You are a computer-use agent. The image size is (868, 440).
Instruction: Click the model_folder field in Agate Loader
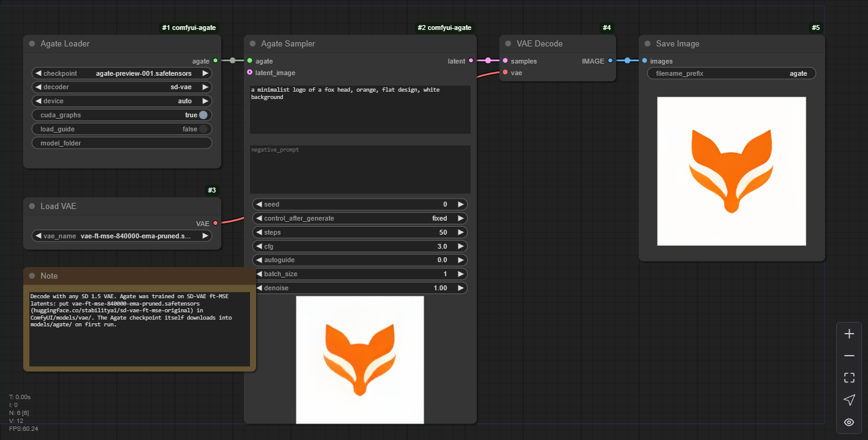[x=122, y=143]
